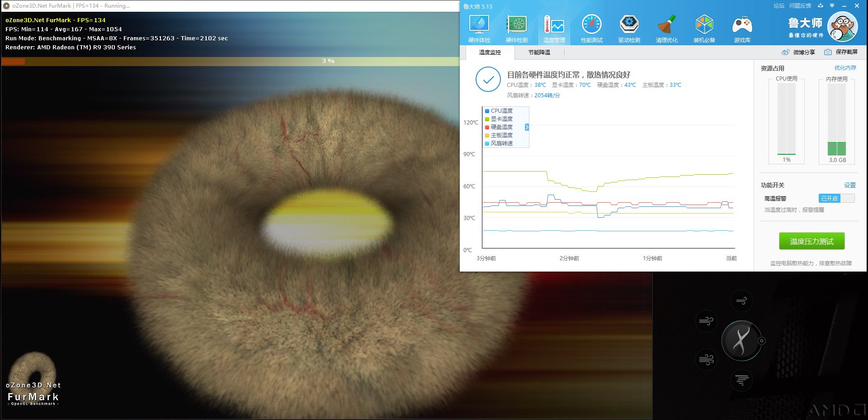868x420 pixels.
Task: Click the download tray icon in title bar
Action: pos(821,6)
